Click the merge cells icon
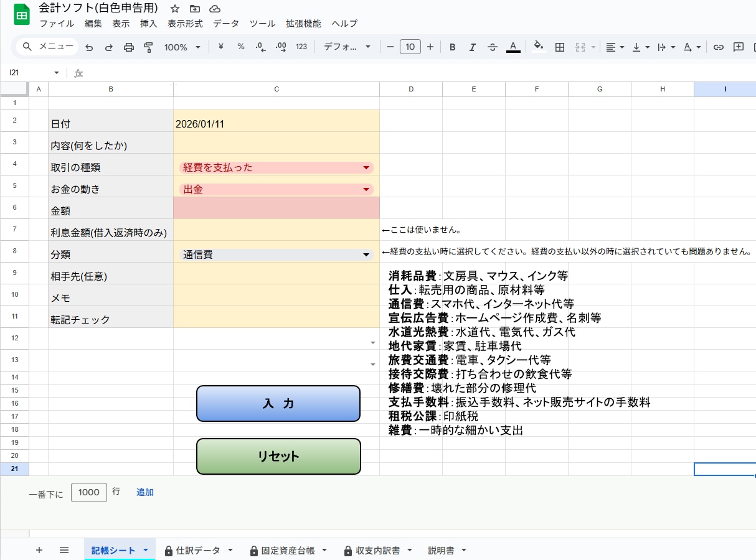The height and width of the screenshot is (560, 756). [x=580, y=47]
